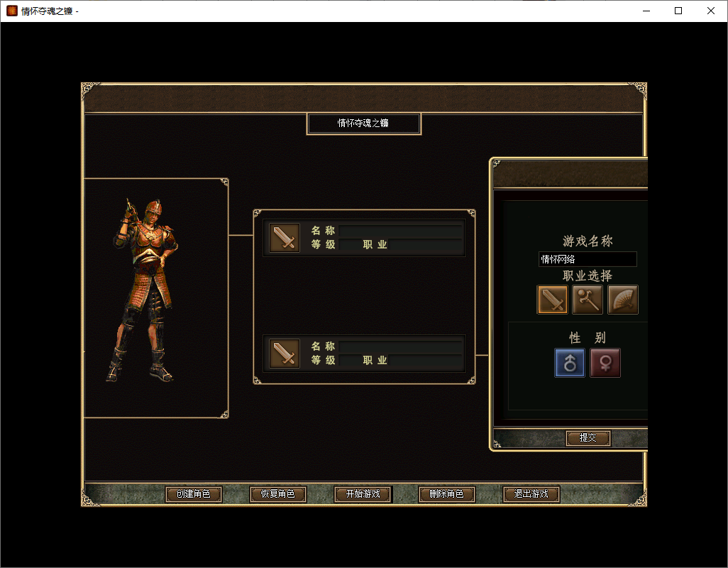Viewport: 728px width, 568px height.
Task: Close the game window
Action: (711, 11)
